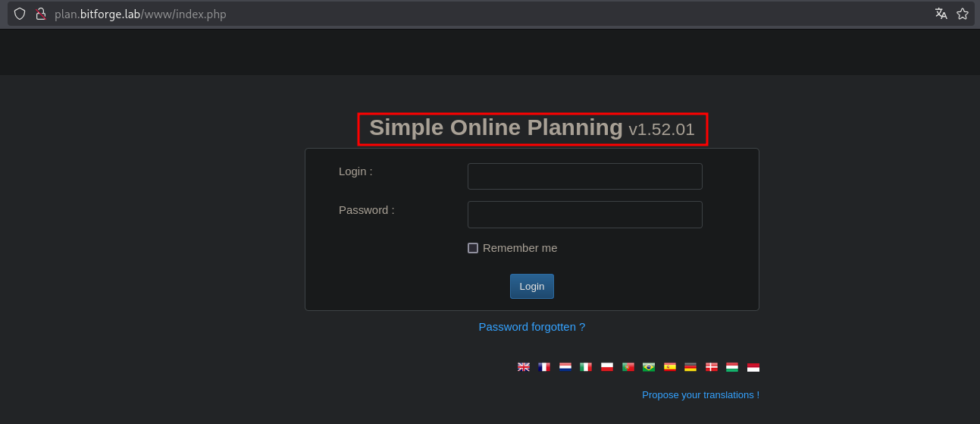Image resolution: width=980 pixels, height=424 pixels.
Task: Open the Password forgotten link
Action: [x=532, y=327]
